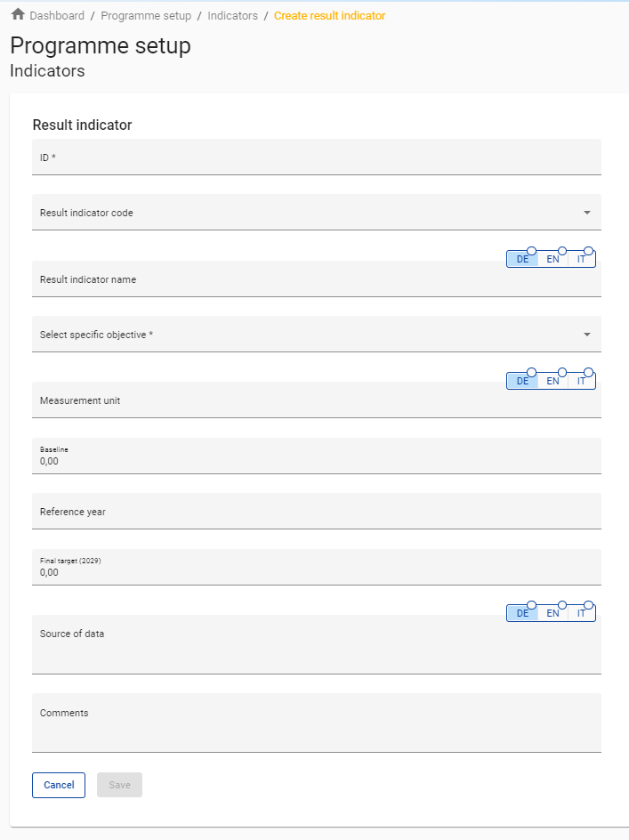Go to Programme setup breadcrumb
629x840 pixels.
click(x=146, y=16)
